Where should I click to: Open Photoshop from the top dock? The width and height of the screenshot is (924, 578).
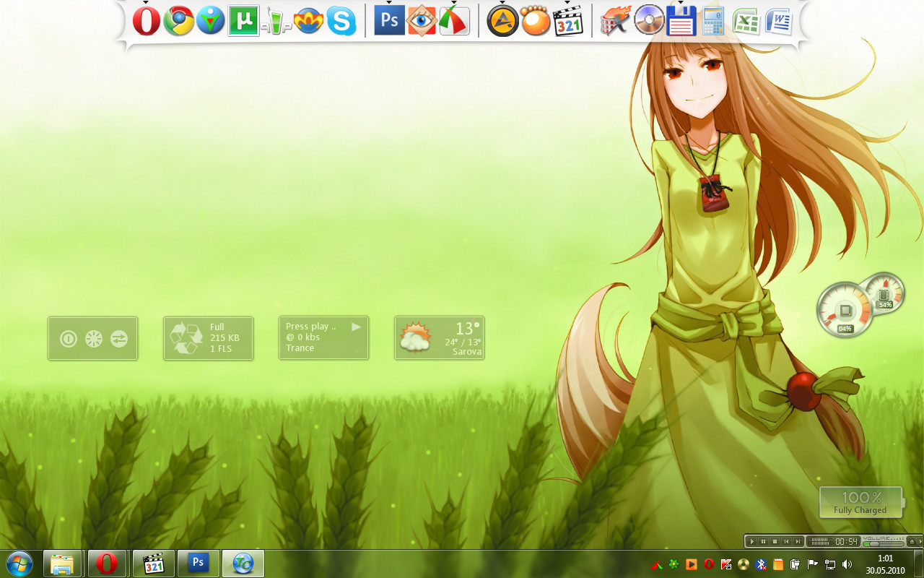(389, 21)
